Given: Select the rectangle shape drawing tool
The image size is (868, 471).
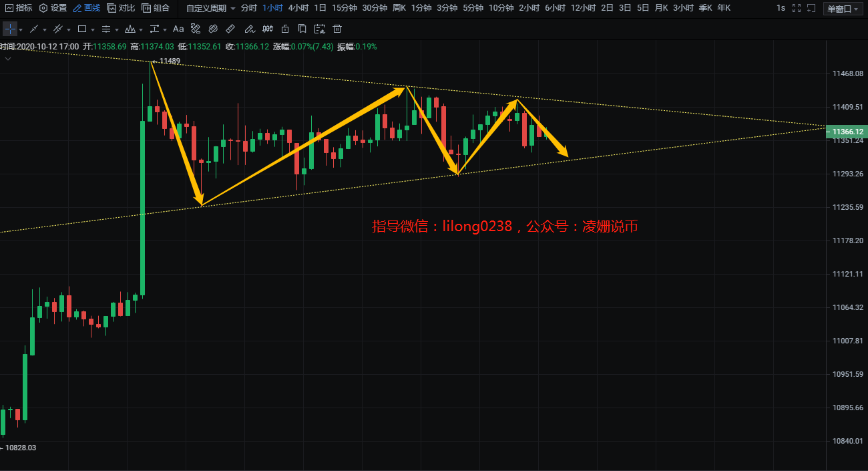Looking at the screenshot, I should click(x=82, y=29).
